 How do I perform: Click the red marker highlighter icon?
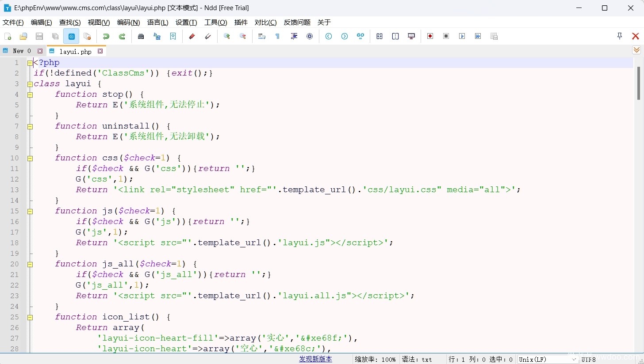[192, 36]
